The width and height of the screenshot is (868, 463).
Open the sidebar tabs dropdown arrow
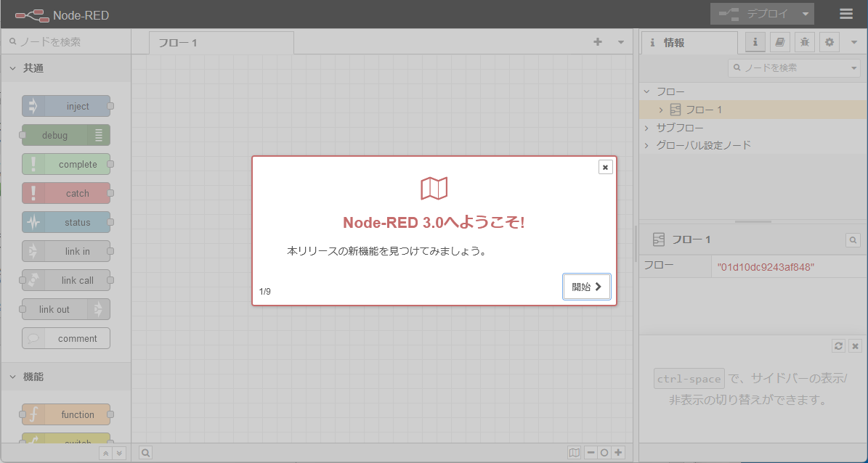[x=854, y=42]
